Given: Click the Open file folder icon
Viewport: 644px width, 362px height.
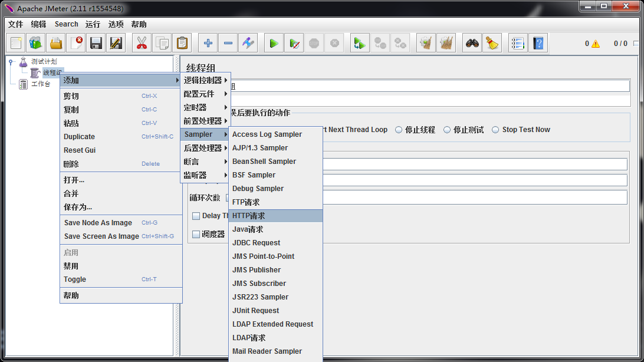Looking at the screenshot, I should pyautogui.click(x=56, y=43).
